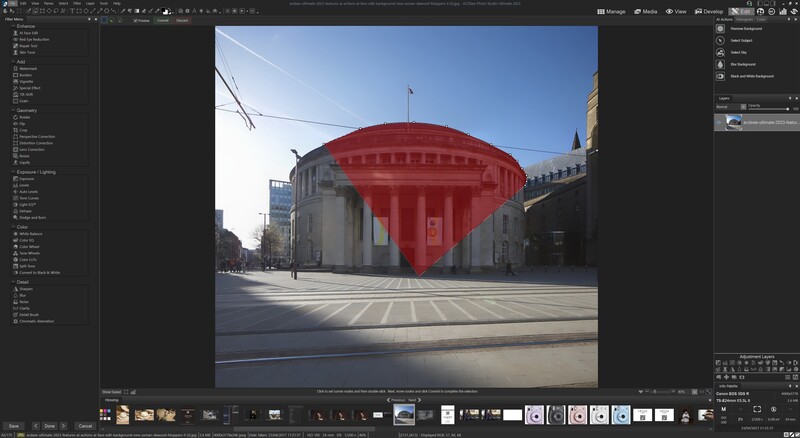Go to Previous image in filmstrip
Screen dimensions: 800x438
click(395, 400)
